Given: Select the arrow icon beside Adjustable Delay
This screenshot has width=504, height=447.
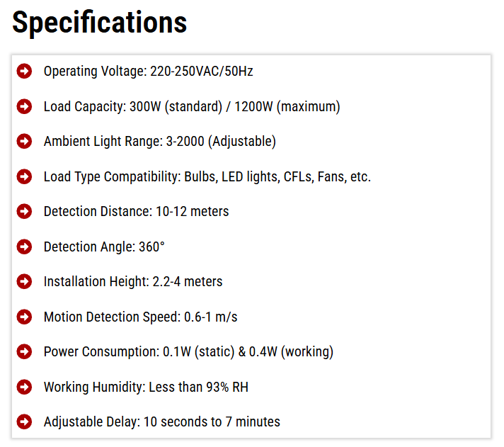Looking at the screenshot, I should pos(24,421).
